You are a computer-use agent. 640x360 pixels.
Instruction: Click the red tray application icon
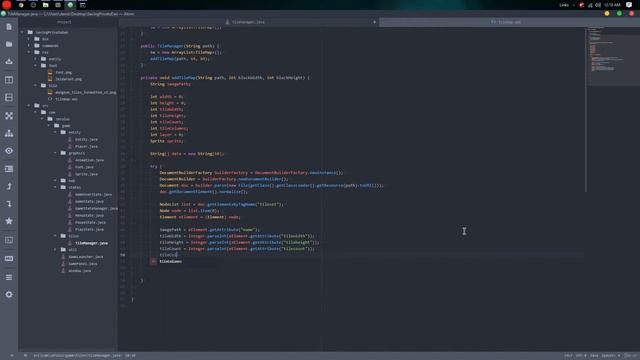tap(582, 5)
